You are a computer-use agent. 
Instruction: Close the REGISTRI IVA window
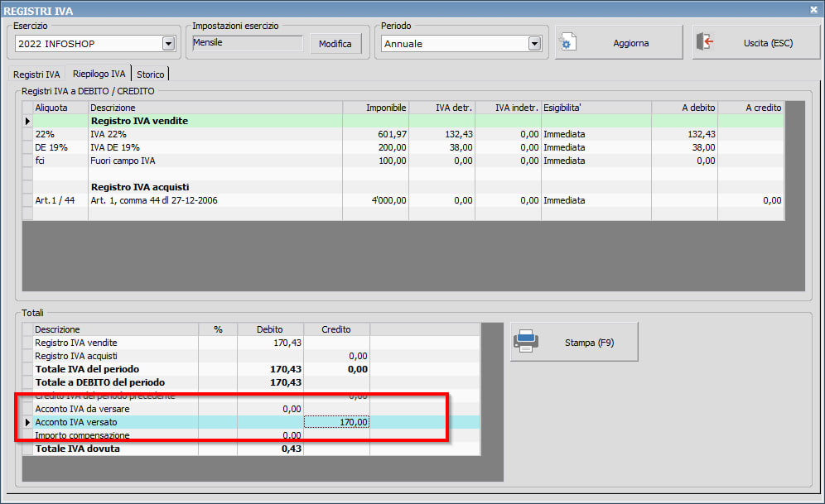tap(813, 9)
